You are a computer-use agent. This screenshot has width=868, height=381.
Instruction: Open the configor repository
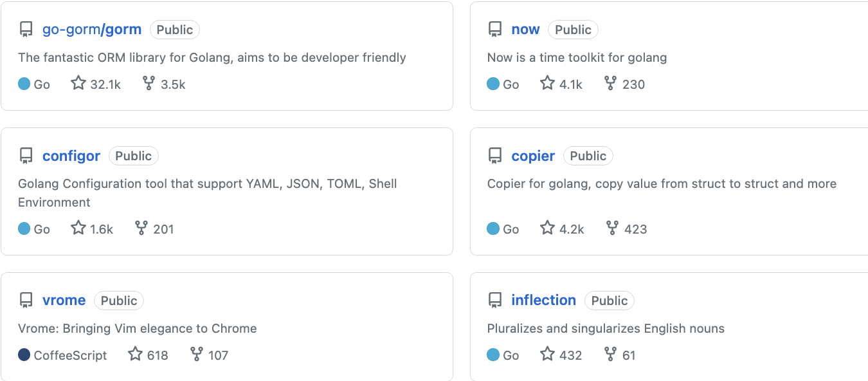[71, 156]
